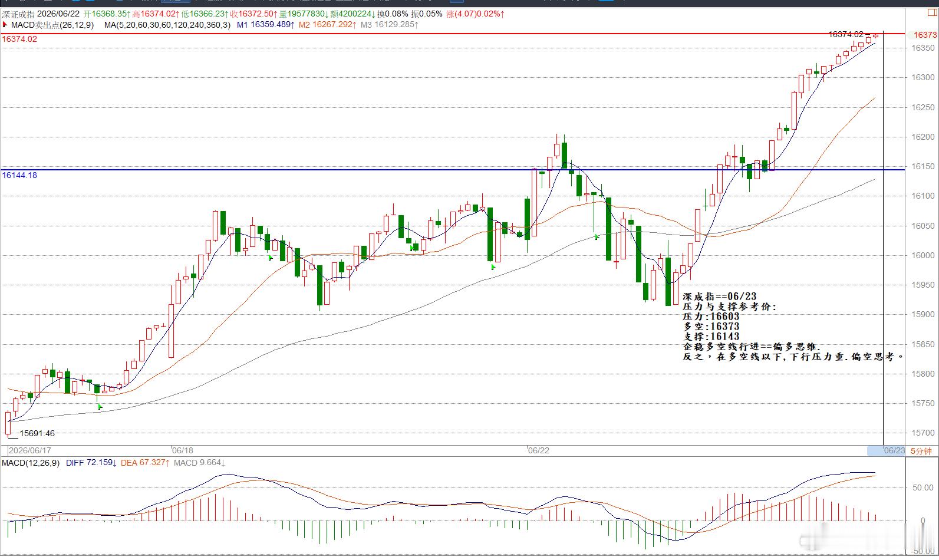939x560 pixels.
Task: Click the 2026/06/17 date on time axis
Action: (x=30, y=450)
